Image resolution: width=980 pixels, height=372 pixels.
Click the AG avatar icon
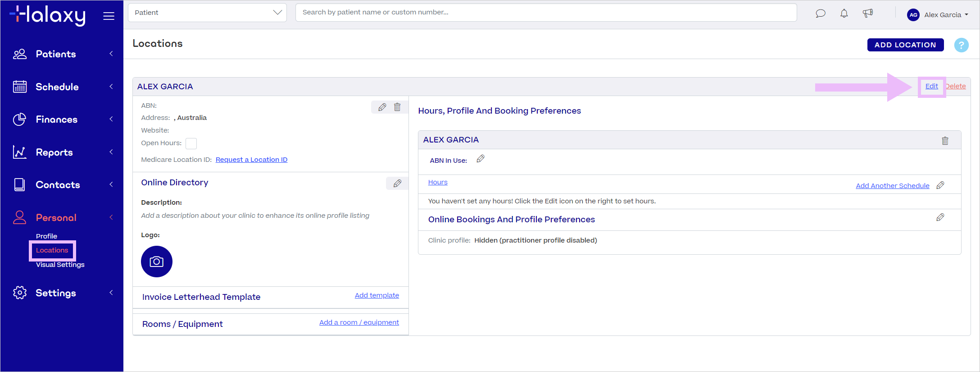[x=913, y=15]
